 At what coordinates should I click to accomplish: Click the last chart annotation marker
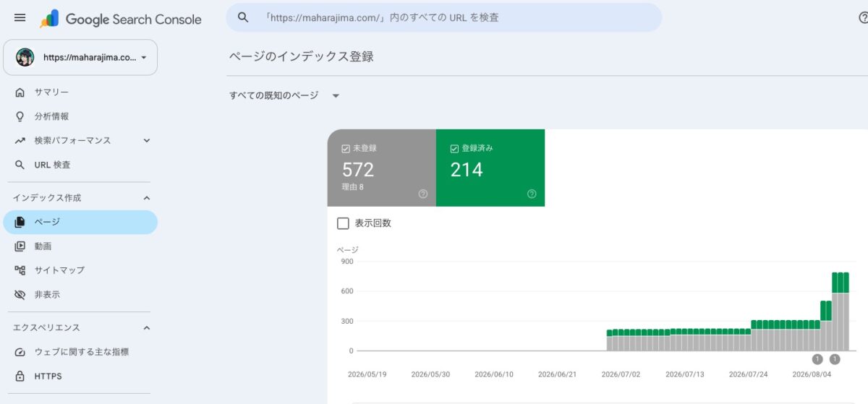835,359
